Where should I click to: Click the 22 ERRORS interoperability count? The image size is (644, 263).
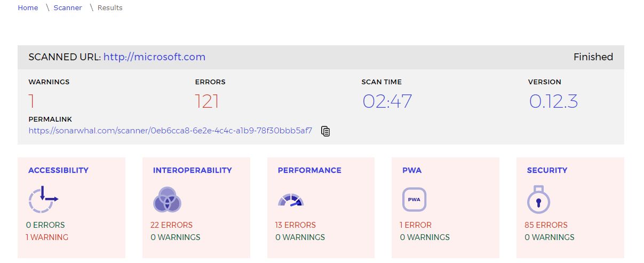click(171, 225)
